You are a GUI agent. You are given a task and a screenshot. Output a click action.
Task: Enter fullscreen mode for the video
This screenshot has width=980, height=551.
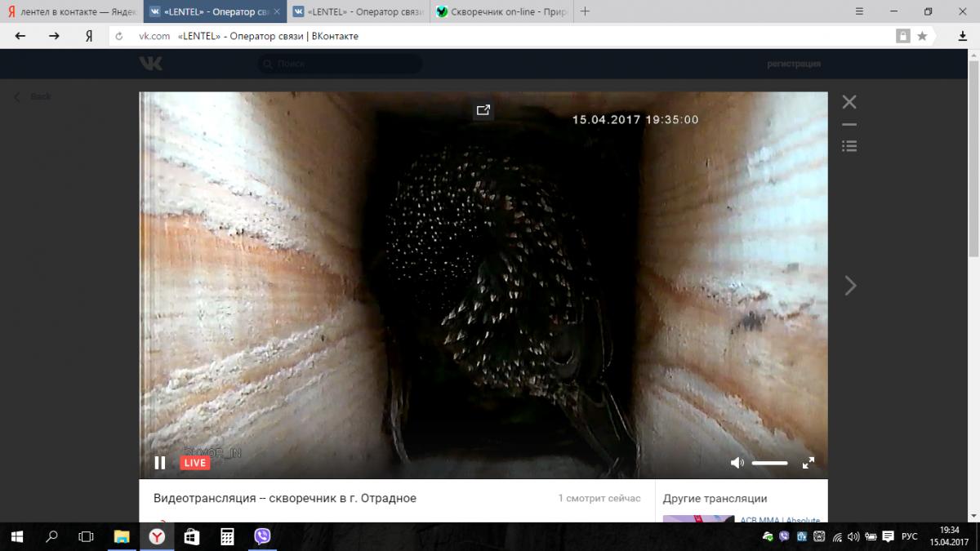[808, 463]
